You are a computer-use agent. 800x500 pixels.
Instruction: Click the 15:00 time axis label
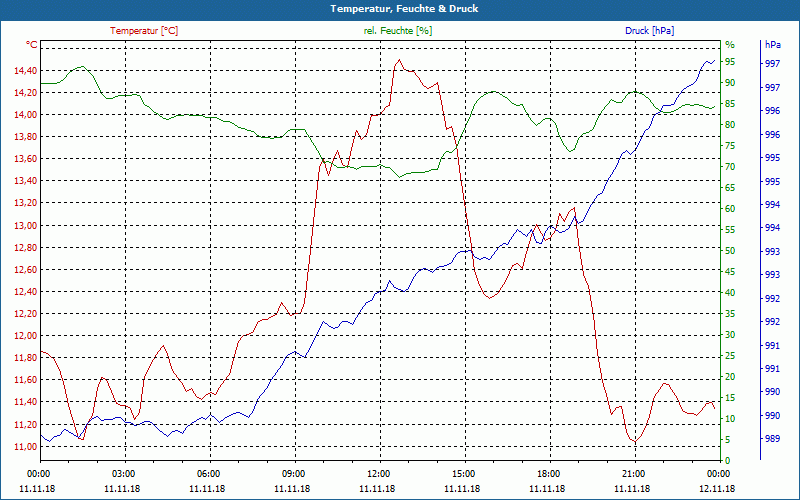coord(463,473)
